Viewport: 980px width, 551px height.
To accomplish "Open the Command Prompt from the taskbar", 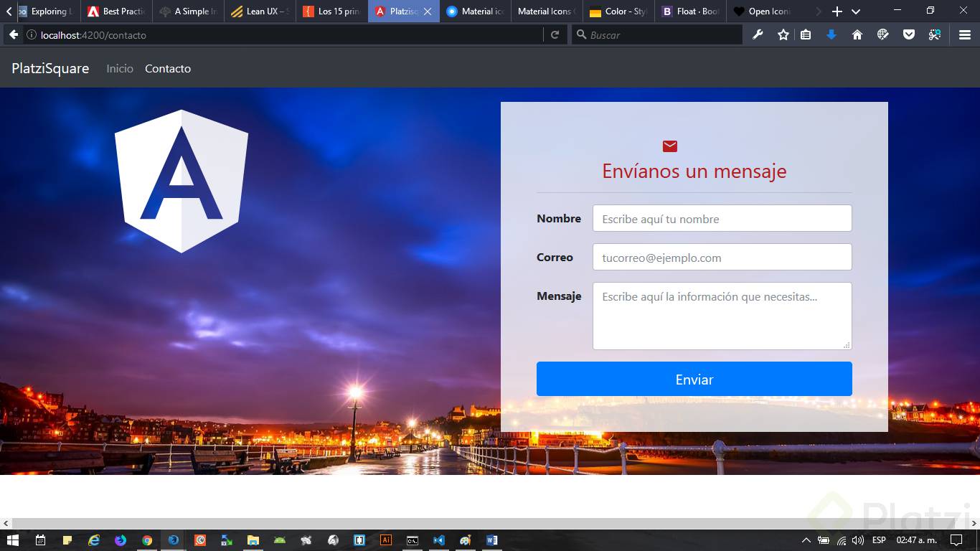I will tap(412, 540).
